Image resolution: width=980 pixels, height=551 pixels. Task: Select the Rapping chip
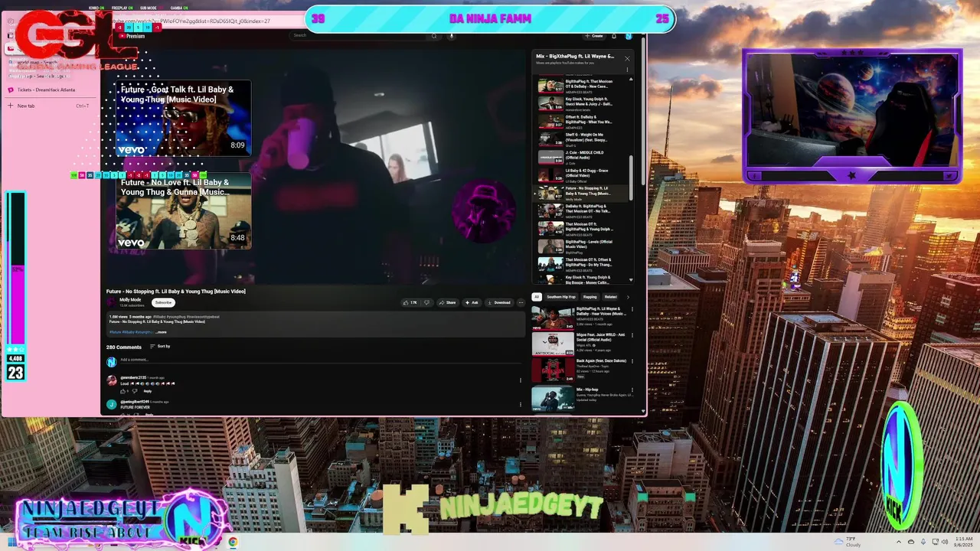click(590, 297)
